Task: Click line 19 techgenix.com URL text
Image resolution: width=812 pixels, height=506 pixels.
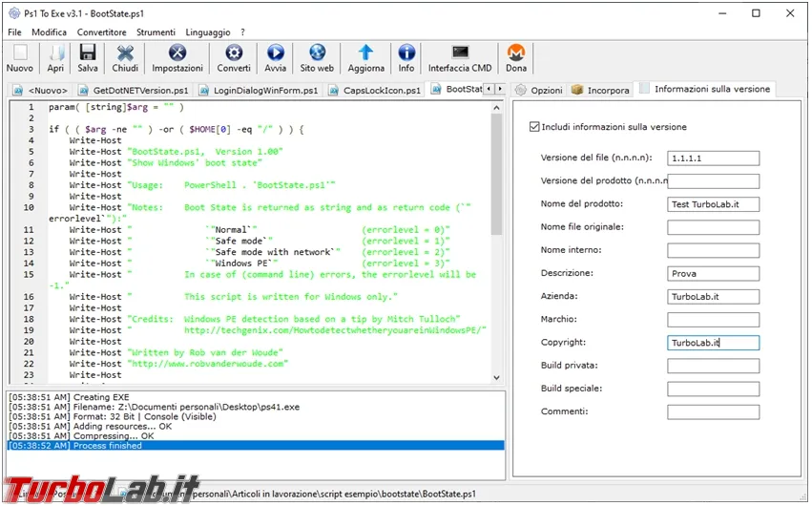Action: 335,330
